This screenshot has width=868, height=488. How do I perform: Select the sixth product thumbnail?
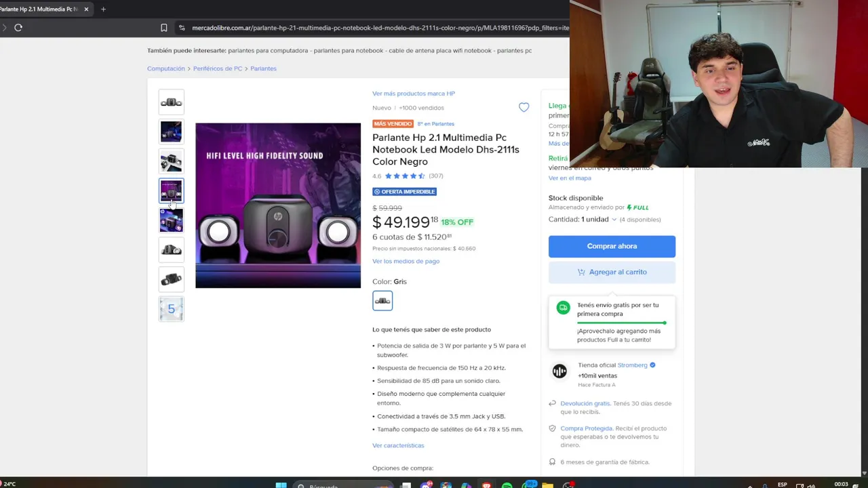(171, 250)
